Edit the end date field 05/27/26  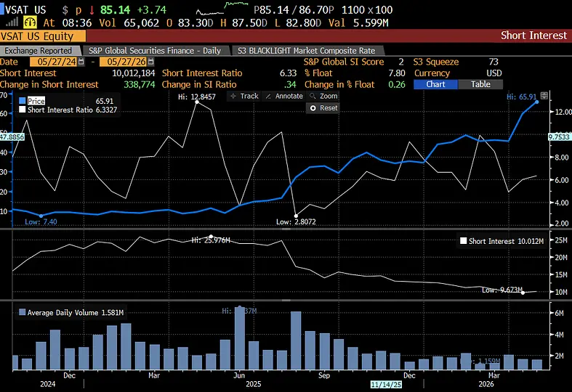click(x=124, y=62)
